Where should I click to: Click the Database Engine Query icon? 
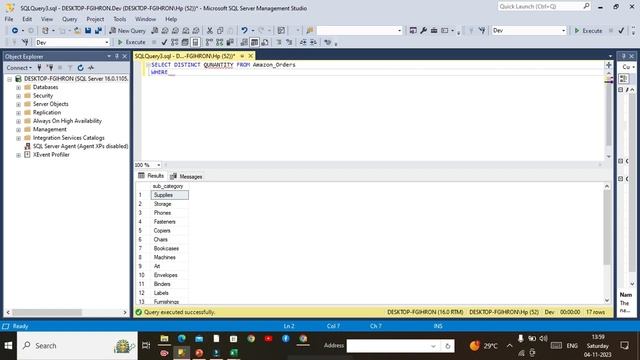[155, 31]
